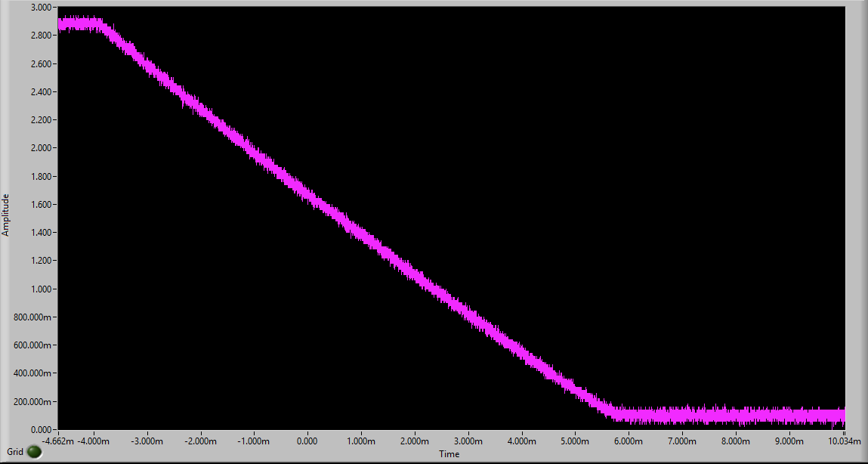Click the 800.000m amplitude tick label
Image resolution: width=868 pixels, height=464 pixels.
[x=32, y=317]
